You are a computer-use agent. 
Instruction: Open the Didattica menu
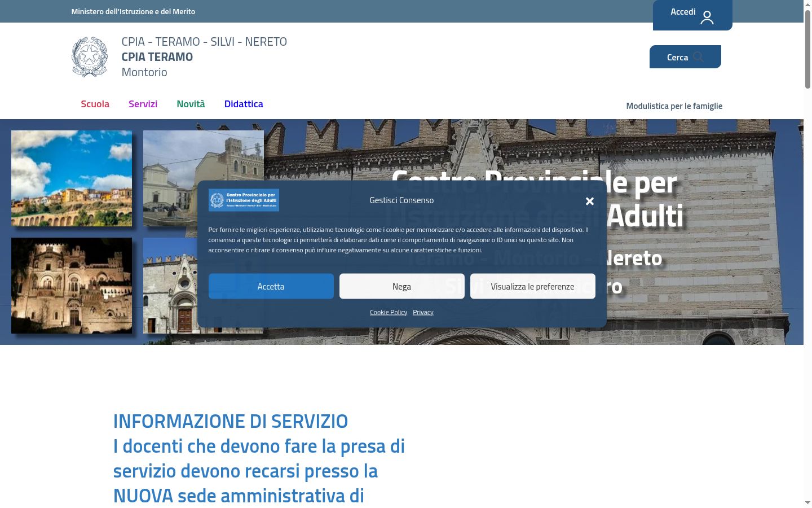pyautogui.click(x=244, y=104)
